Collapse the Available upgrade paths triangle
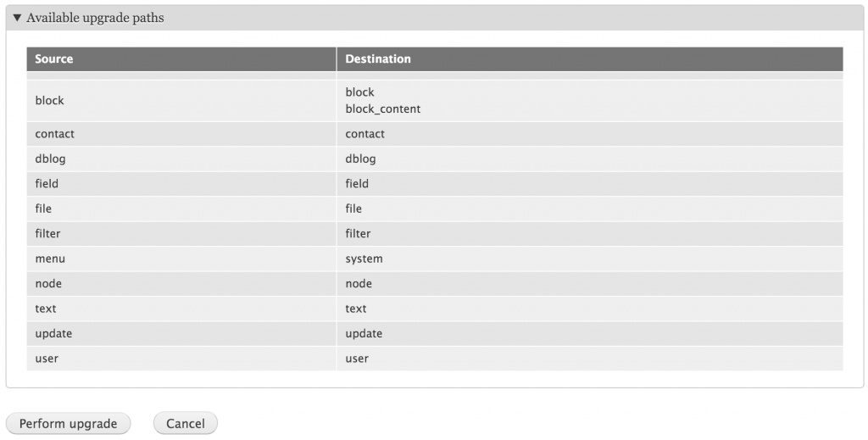The width and height of the screenshot is (868, 440). tap(17, 18)
